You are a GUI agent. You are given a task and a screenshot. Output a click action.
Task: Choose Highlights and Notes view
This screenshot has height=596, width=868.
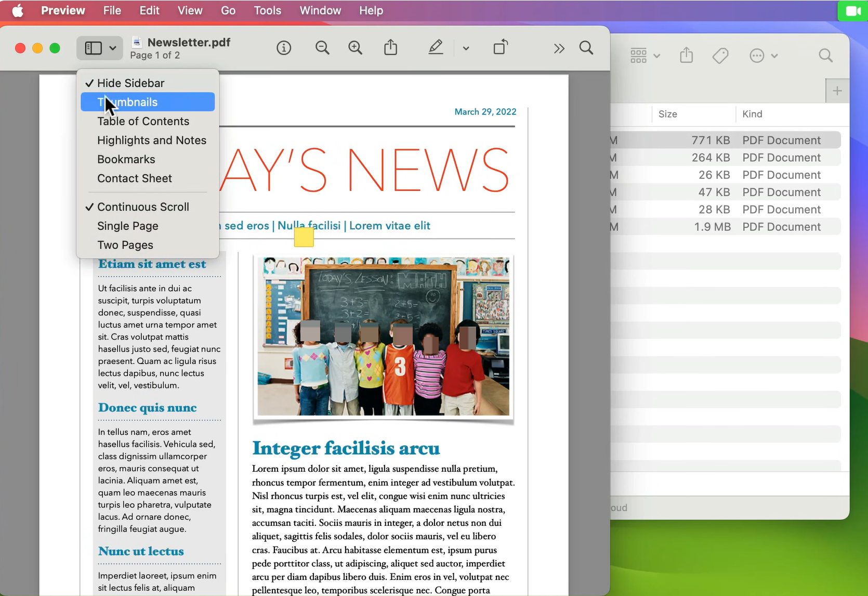pyautogui.click(x=148, y=140)
